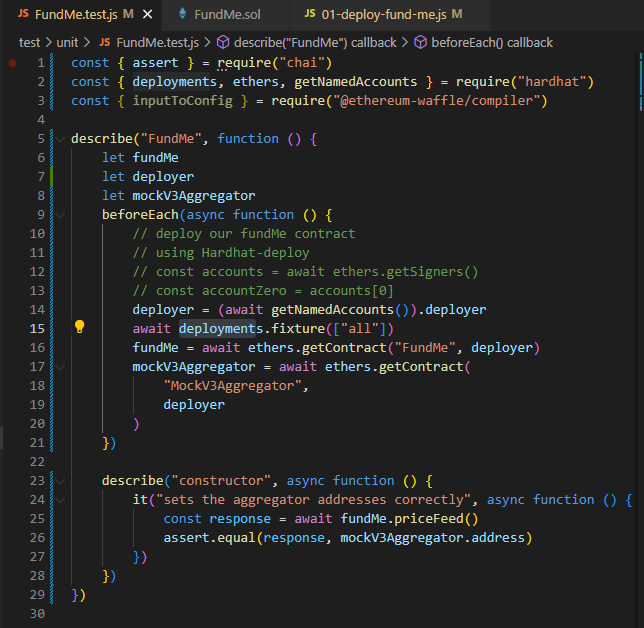Switch to the FundMe.sol tab
644x628 pixels.
pos(227,15)
